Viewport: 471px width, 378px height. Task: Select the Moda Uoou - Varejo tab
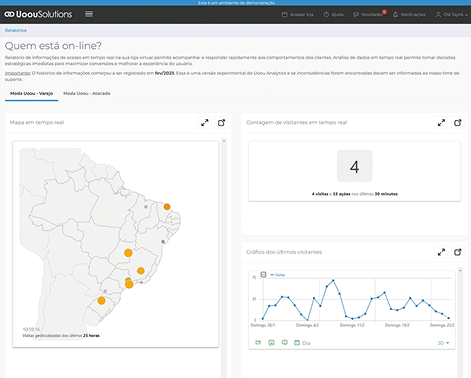pyautogui.click(x=31, y=93)
